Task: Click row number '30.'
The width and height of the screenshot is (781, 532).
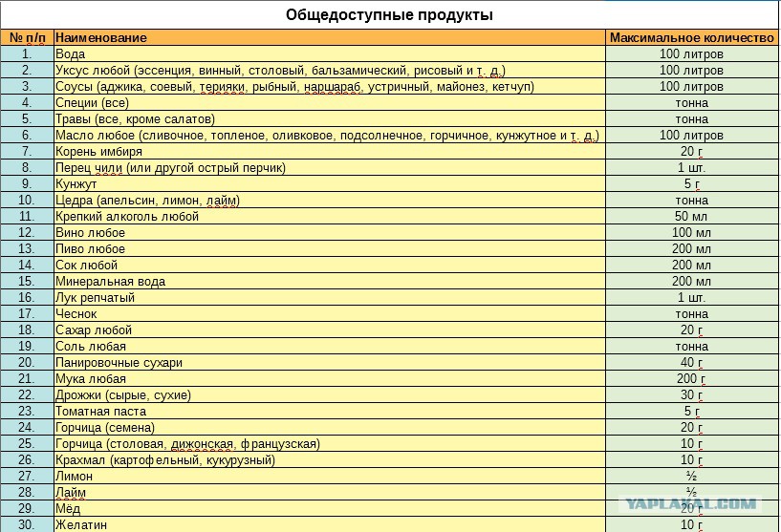Action: [27, 524]
